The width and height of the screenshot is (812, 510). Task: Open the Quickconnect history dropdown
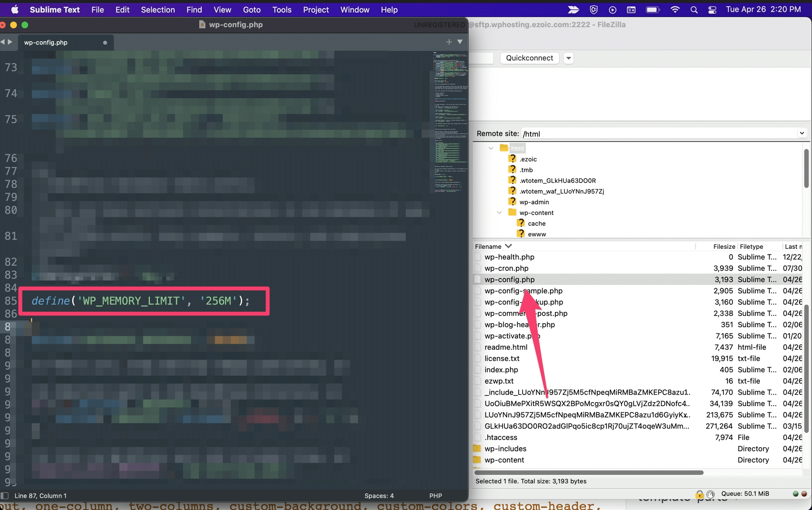click(x=569, y=58)
